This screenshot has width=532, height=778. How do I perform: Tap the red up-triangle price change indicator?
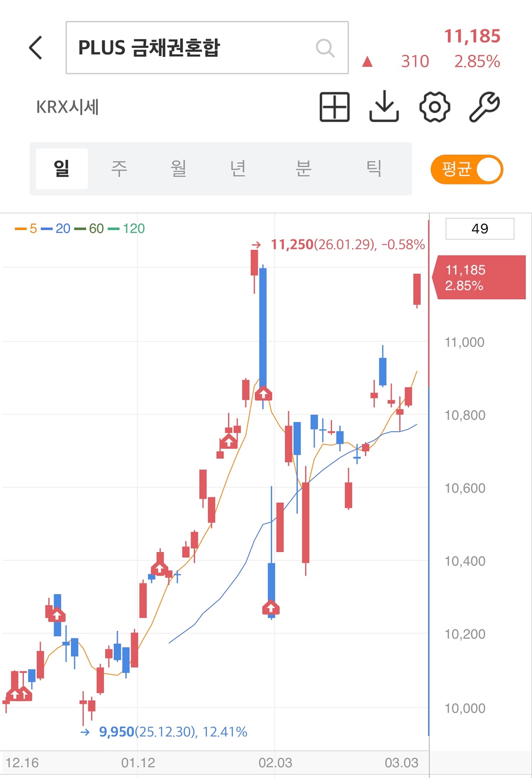pyautogui.click(x=367, y=62)
